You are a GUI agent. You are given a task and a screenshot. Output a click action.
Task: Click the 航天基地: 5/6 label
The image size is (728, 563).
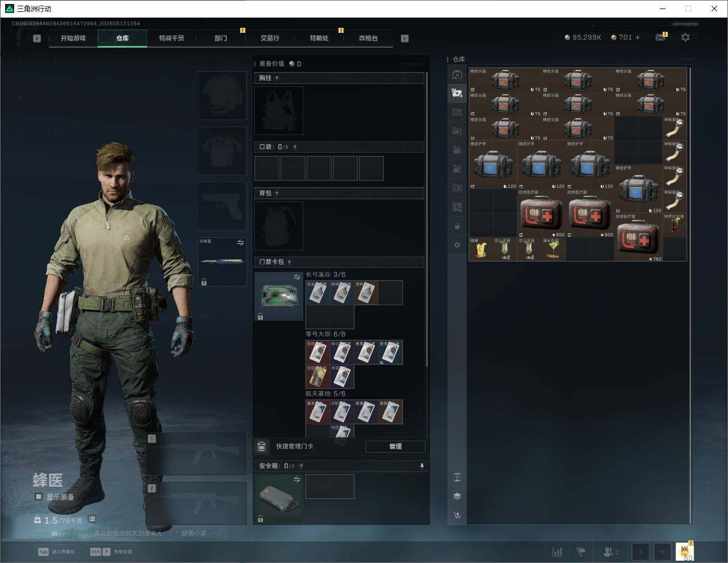[x=325, y=394]
